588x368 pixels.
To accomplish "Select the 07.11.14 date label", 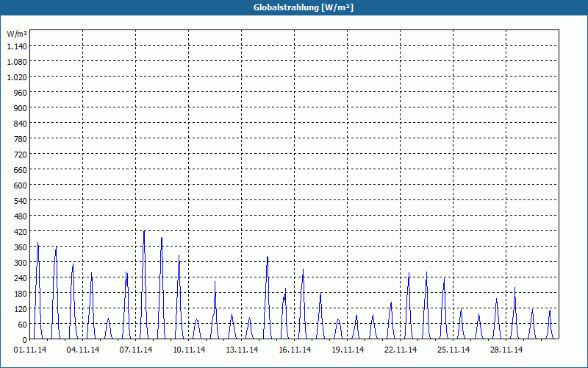I will pyautogui.click(x=136, y=350).
